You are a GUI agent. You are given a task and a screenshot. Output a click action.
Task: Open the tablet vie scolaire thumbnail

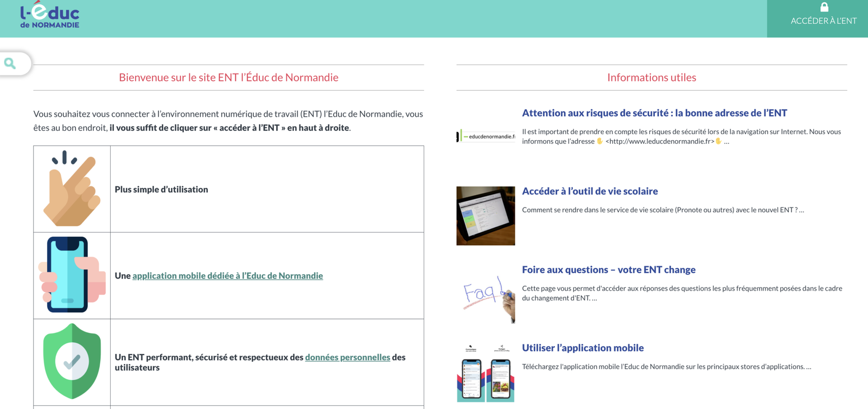486,216
